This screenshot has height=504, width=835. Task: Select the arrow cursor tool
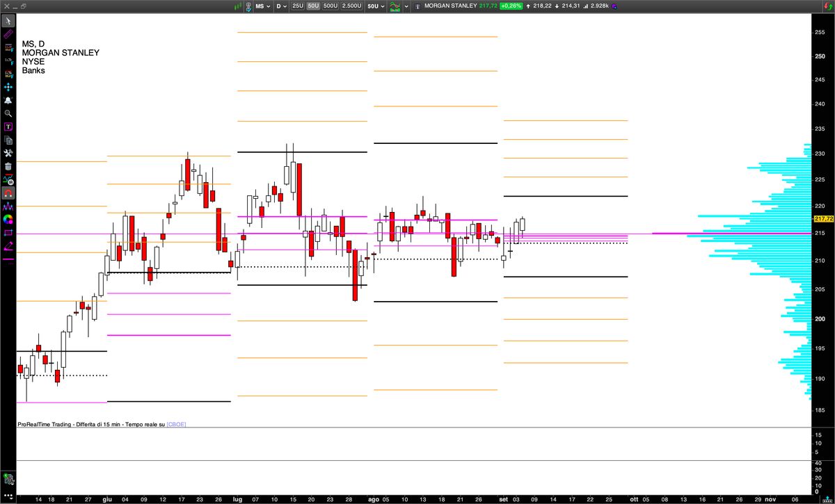[x=8, y=21]
